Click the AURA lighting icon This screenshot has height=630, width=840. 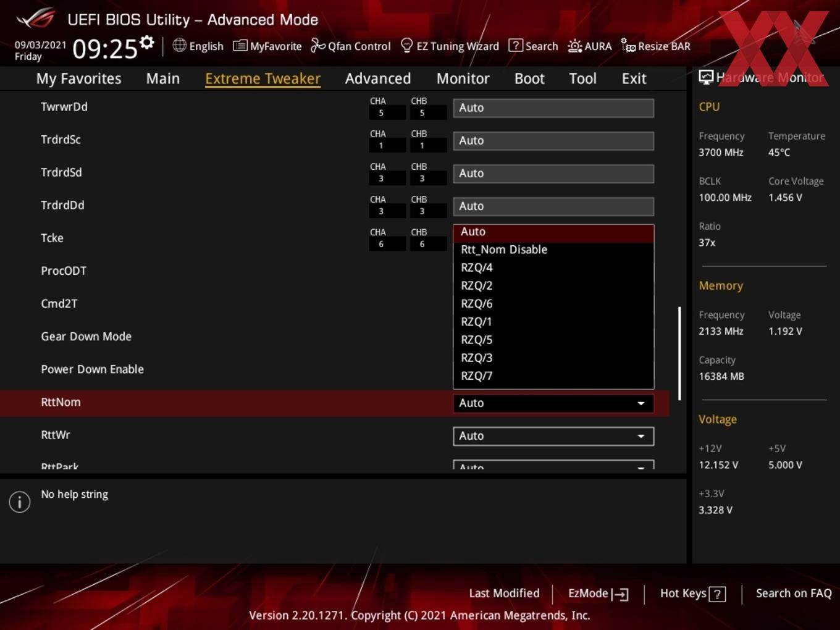(574, 46)
